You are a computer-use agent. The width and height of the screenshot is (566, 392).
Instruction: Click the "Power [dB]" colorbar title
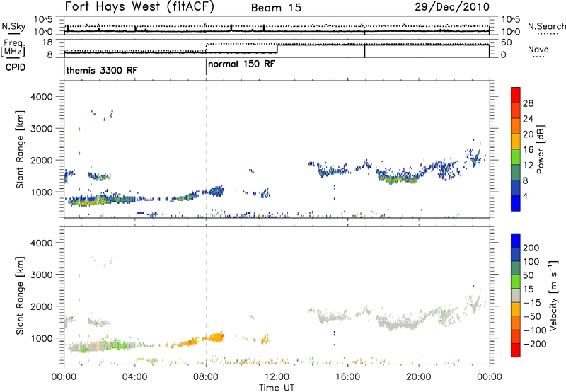pyautogui.click(x=540, y=149)
